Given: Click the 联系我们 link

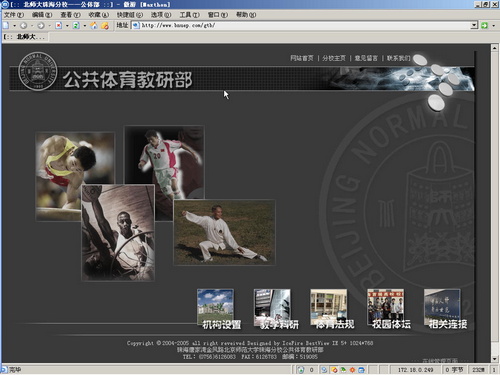Looking at the screenshot, I should [398, 58].
